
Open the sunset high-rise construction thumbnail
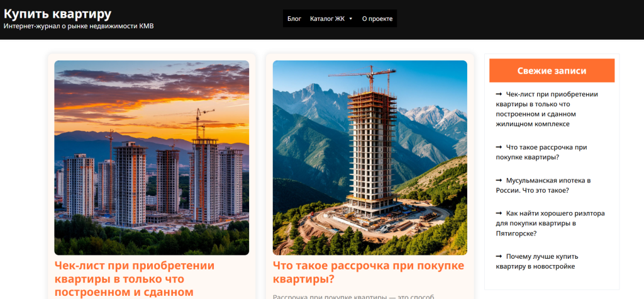[152, 158]
